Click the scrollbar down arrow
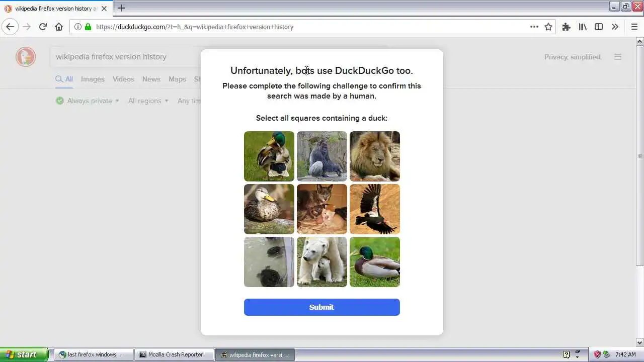This screenshot has height=362, width=644. point(640,342)
